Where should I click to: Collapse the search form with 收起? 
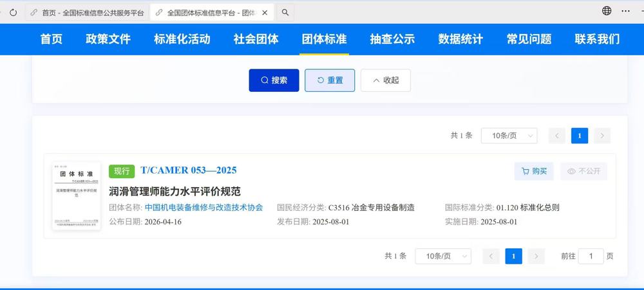point(385,80)
